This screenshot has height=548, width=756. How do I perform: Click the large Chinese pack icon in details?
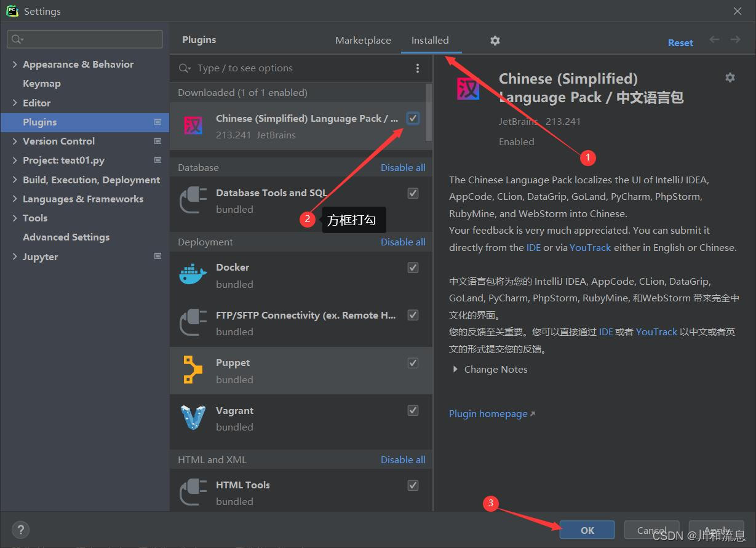[x=468, y=89]
